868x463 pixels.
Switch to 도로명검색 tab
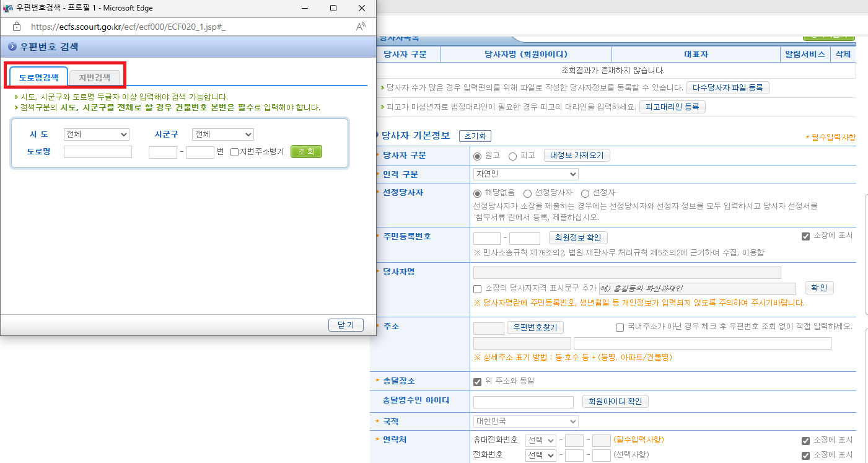pyautogui.click(x=38, y=77)
